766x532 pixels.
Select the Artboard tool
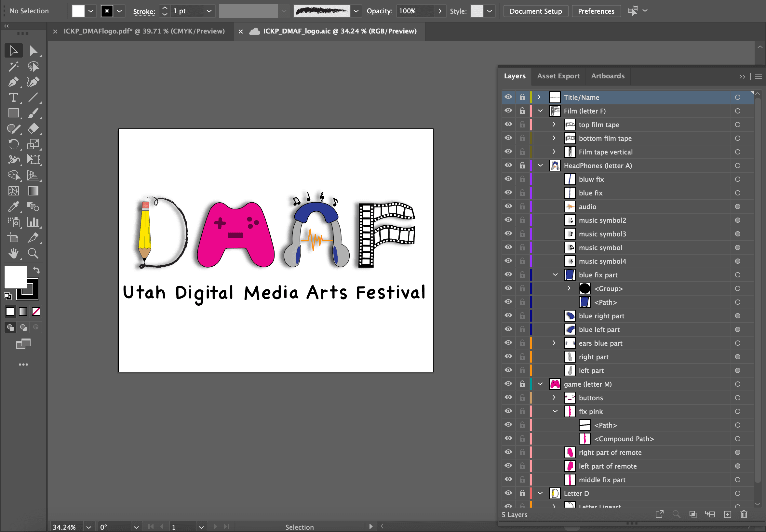point(14,238)
